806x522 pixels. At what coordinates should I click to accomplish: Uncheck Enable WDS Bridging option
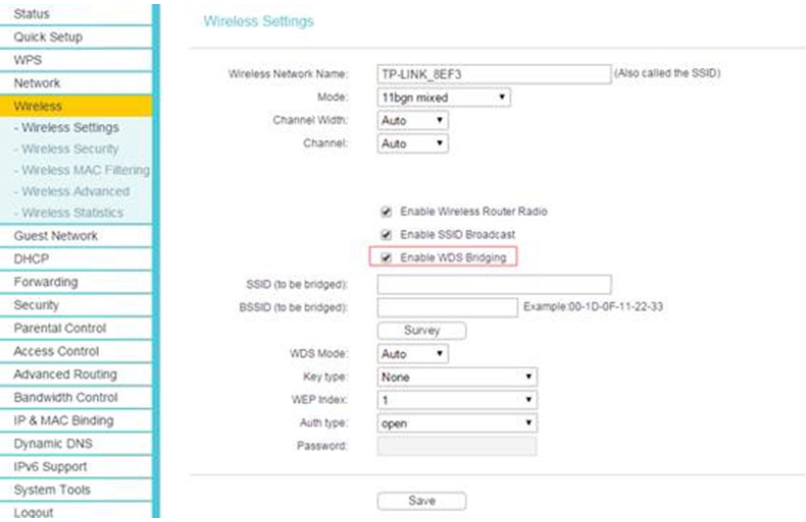pyautogui.click(x=385, y=258)
